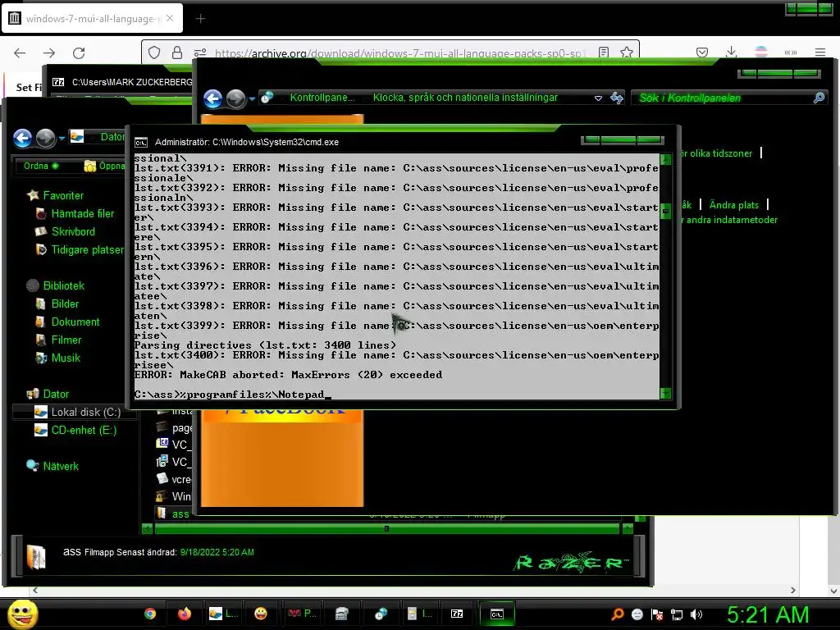Image resolution: width=840 pixels, height=630 pixels.
Task: Open the Ordna menu in Explorer
Action: pyautogui.click(x=39, y=166)
